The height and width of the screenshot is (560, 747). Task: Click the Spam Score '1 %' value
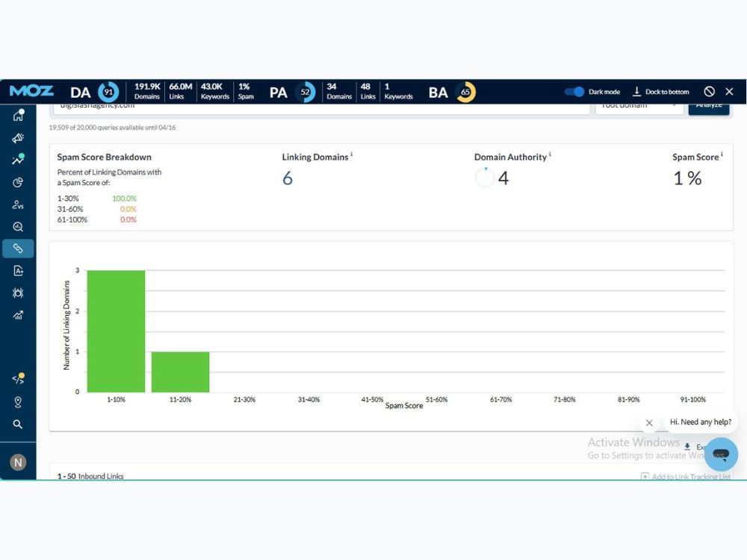(687, 178)
